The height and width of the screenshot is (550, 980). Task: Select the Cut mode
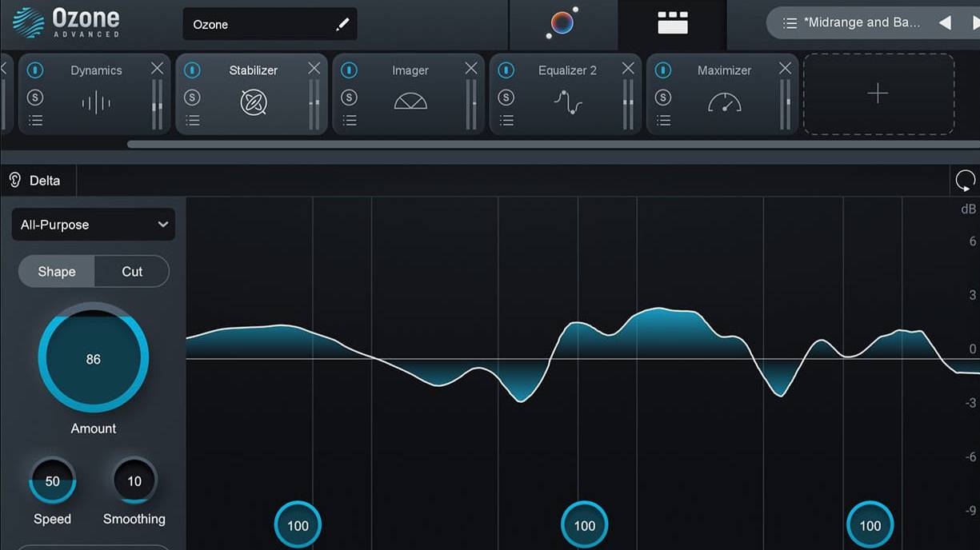click(x=132, y=271)
